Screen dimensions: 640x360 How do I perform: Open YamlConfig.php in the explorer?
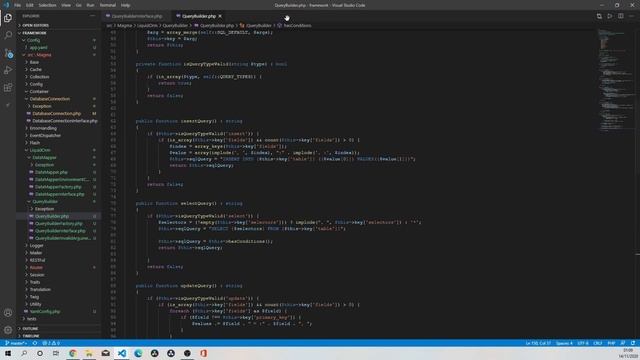point(44,311)
